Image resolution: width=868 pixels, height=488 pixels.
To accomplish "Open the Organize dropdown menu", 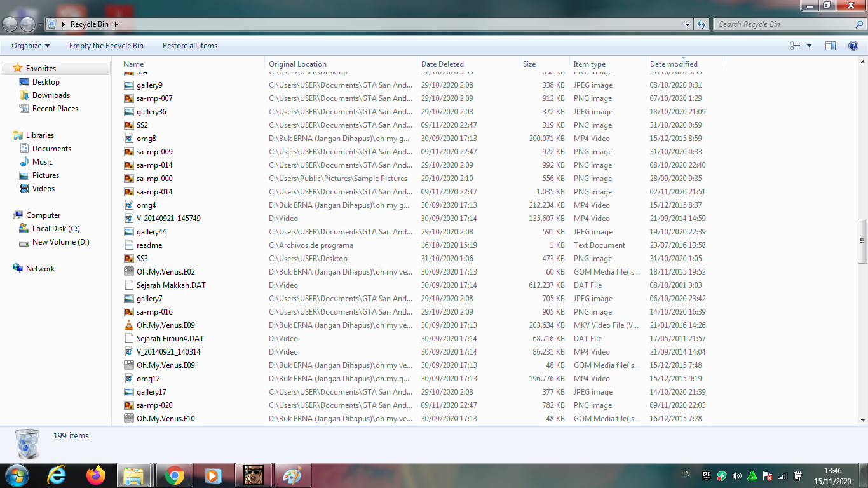I will click(x=31, y=46).
